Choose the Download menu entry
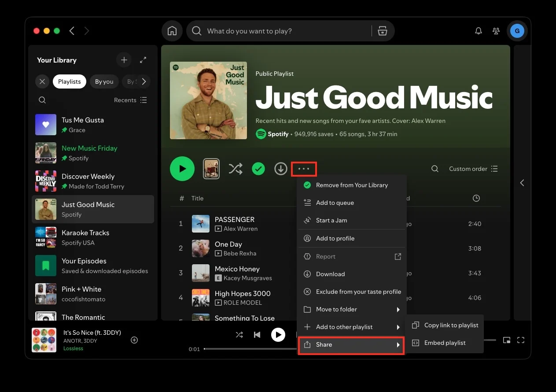556x392 pixels. pos(352,274)
